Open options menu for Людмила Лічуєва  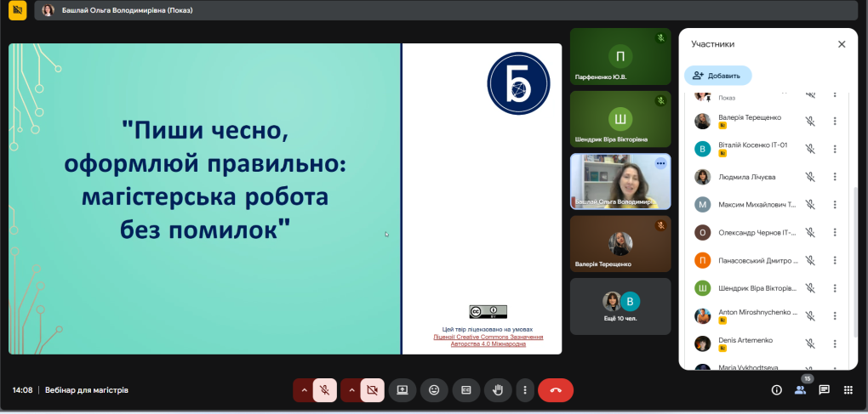pos(835,177)
